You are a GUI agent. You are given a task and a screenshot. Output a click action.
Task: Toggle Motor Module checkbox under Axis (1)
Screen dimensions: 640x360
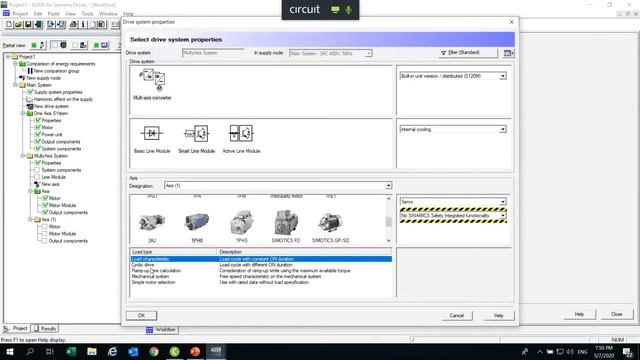(x=44, y=234)
